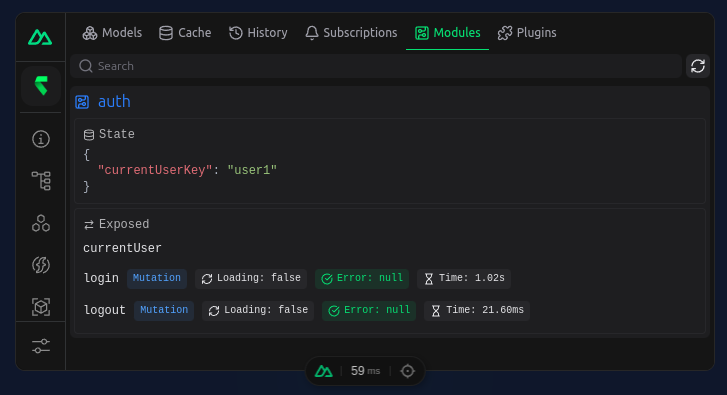Switch to the Cache tab
Viewport: 727px width, 395px height.
tap(185, 33)
